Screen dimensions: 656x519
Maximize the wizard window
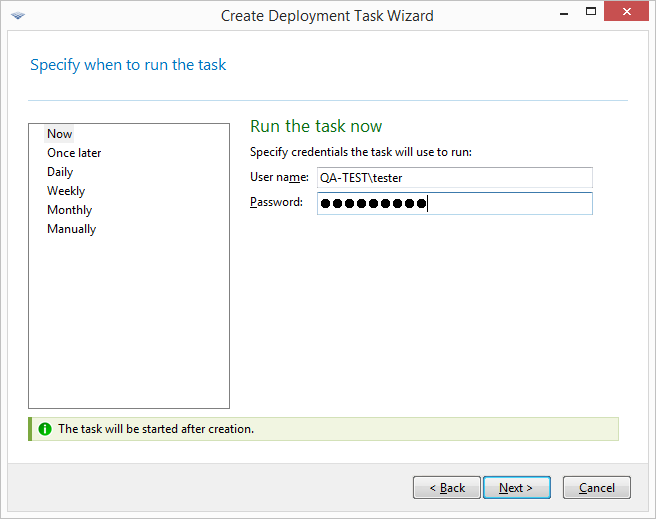tap(594, 12)
